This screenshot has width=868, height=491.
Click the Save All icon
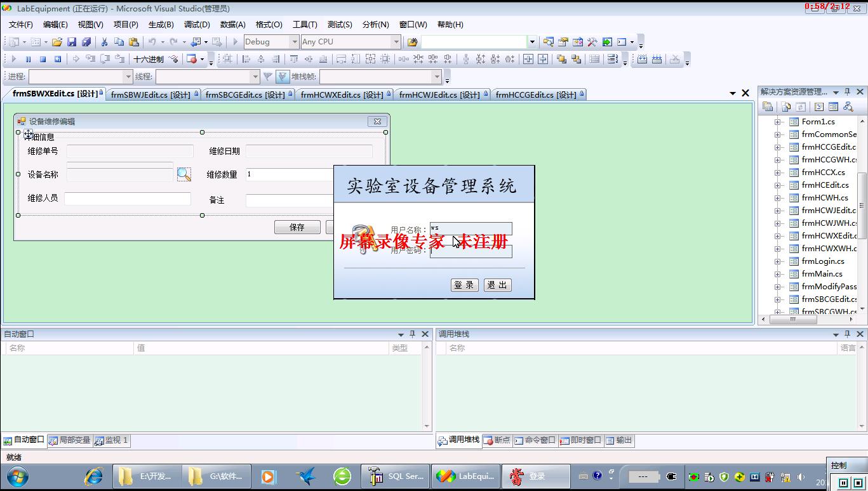[86, 42]
